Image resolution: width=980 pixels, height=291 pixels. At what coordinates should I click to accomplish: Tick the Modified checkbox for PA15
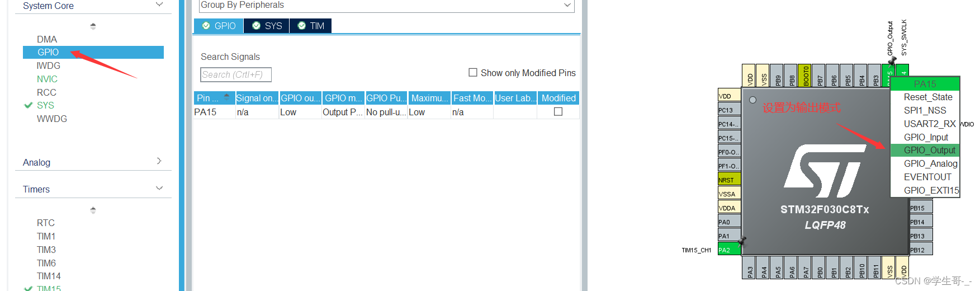pos(558,112)
